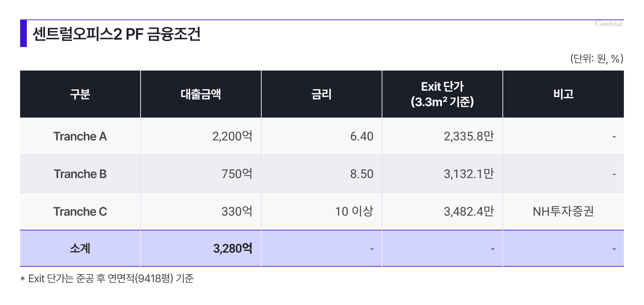
Task: Select the 8.50 interest rate cell
Action: 362,174
